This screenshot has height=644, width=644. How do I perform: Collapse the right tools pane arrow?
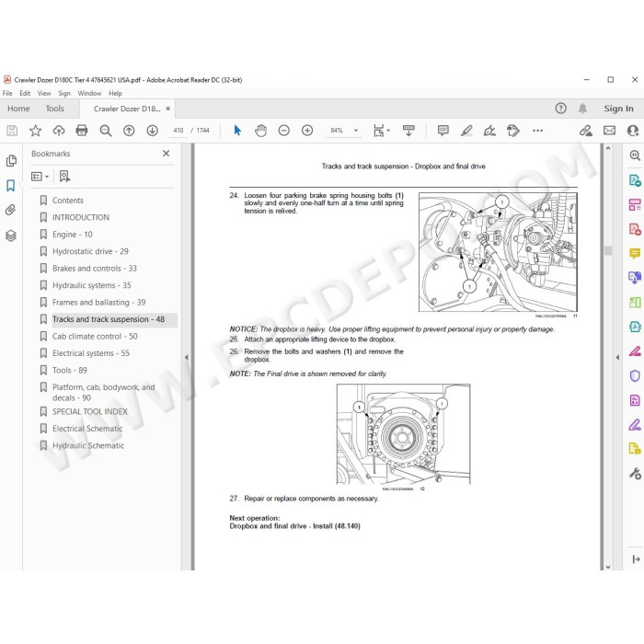(617, 357)
